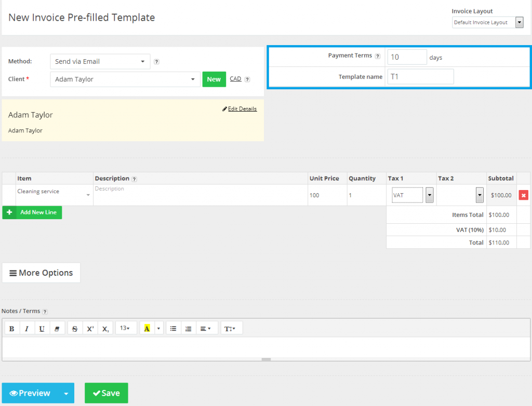Screen dimensions: 532x406
Task: Toggle underline in Notes toolbar
Action: 42,328
